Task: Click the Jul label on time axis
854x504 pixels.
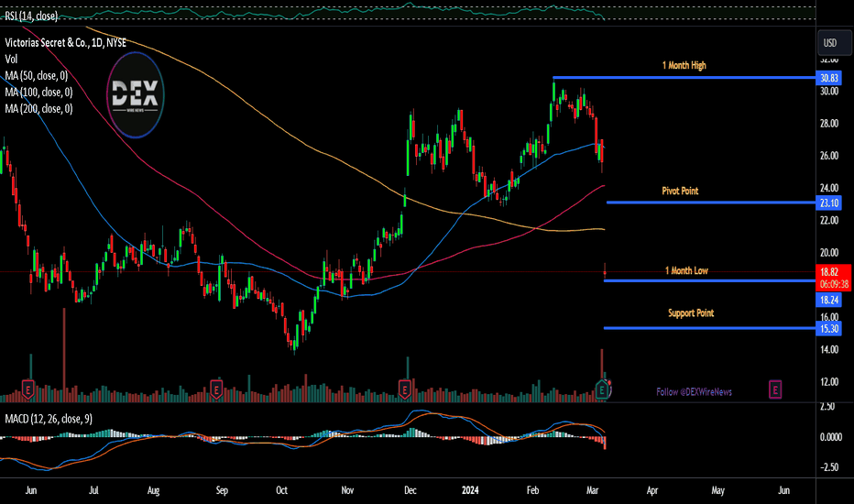Action: pos(93,490)
